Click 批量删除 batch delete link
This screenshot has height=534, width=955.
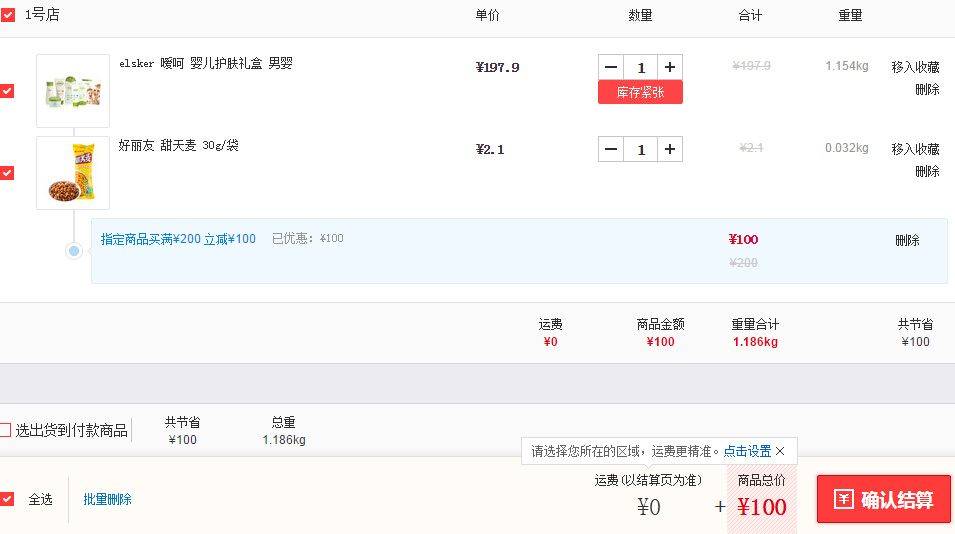pos(107,499)
